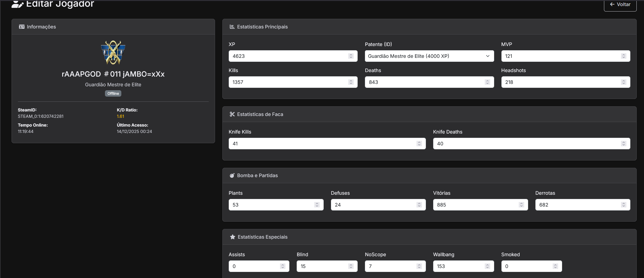Focus the NoScope input field
The width and height of the screenshot is (644, 278).
[x=390, y=266]
